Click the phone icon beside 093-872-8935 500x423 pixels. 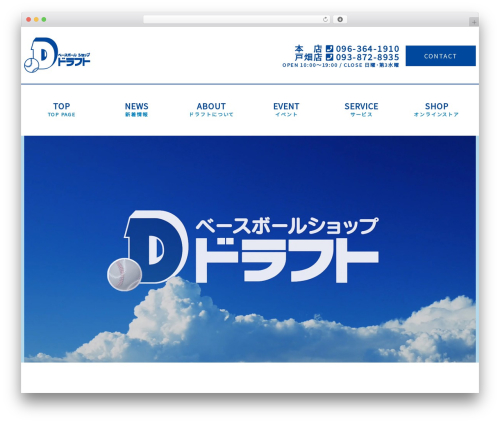(x=329, y=57)
